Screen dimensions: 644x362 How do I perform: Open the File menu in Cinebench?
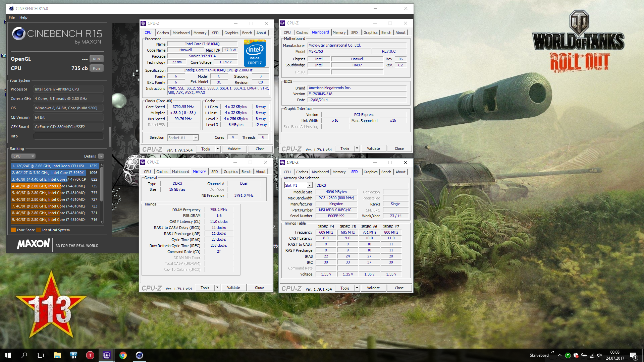[12, 17]
